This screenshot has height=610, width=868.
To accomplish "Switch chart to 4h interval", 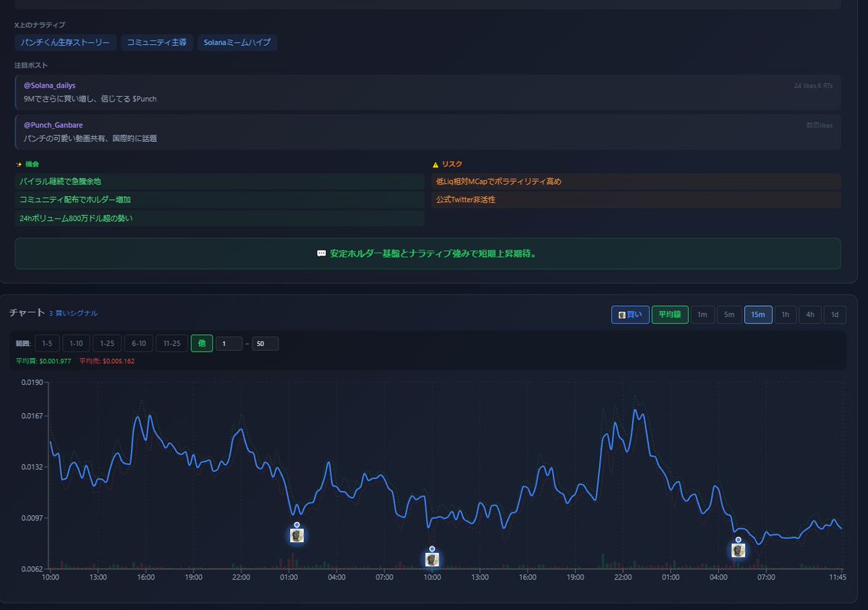I will pyautogui.click(x=810, y=315).
